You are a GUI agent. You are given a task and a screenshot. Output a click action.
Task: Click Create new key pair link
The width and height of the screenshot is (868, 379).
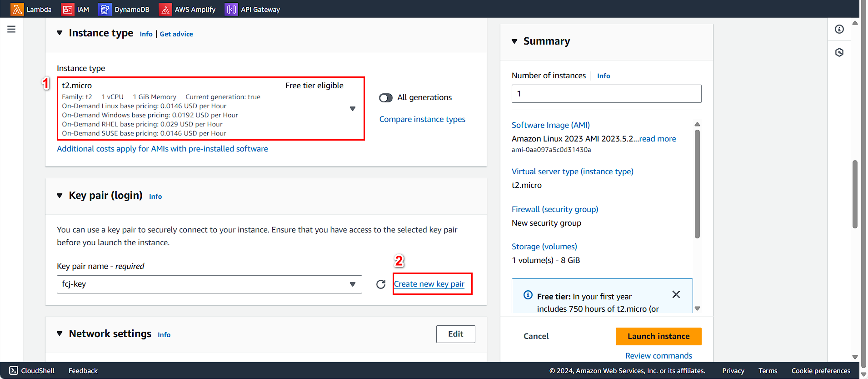click(429, 284)
